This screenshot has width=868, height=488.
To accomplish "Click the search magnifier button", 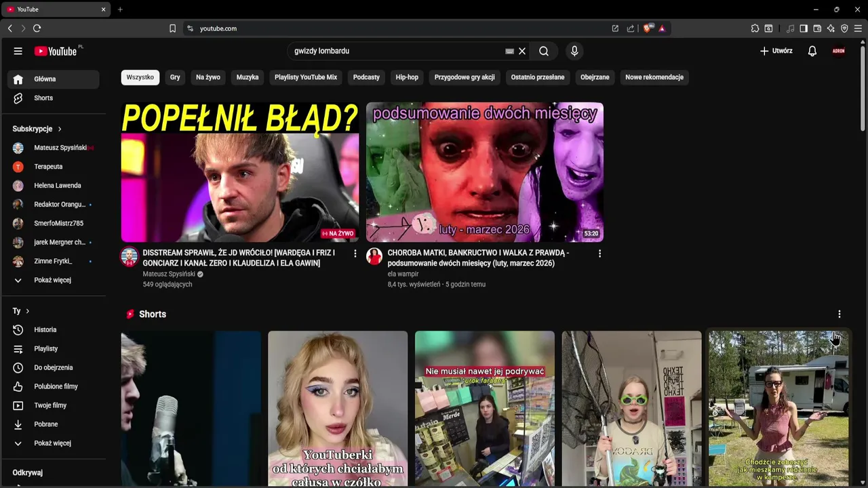I will (544, 51).
